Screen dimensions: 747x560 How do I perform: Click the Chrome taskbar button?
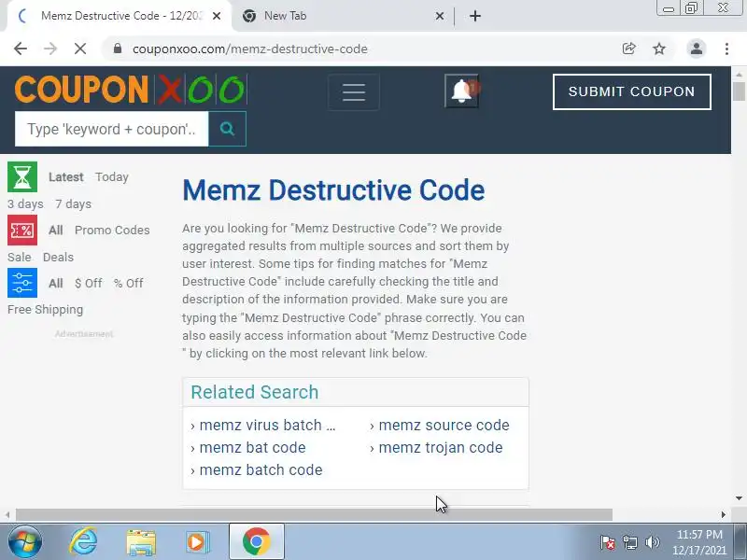tap(256, 541)
